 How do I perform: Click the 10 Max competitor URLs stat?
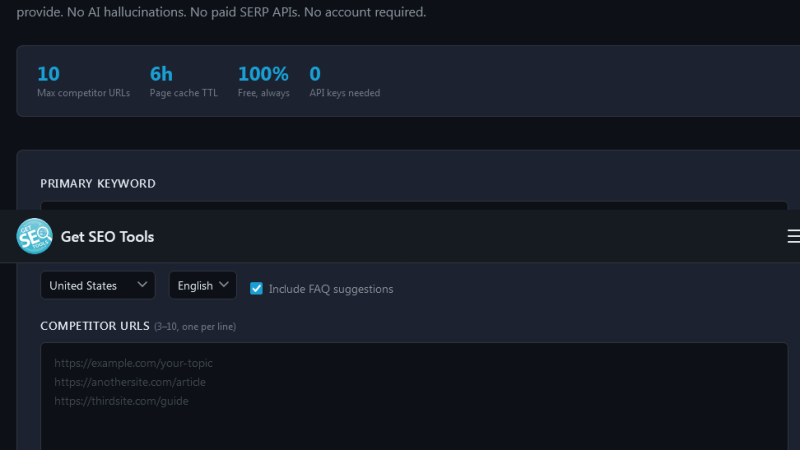pyautogui.click(x=83, y=81)
